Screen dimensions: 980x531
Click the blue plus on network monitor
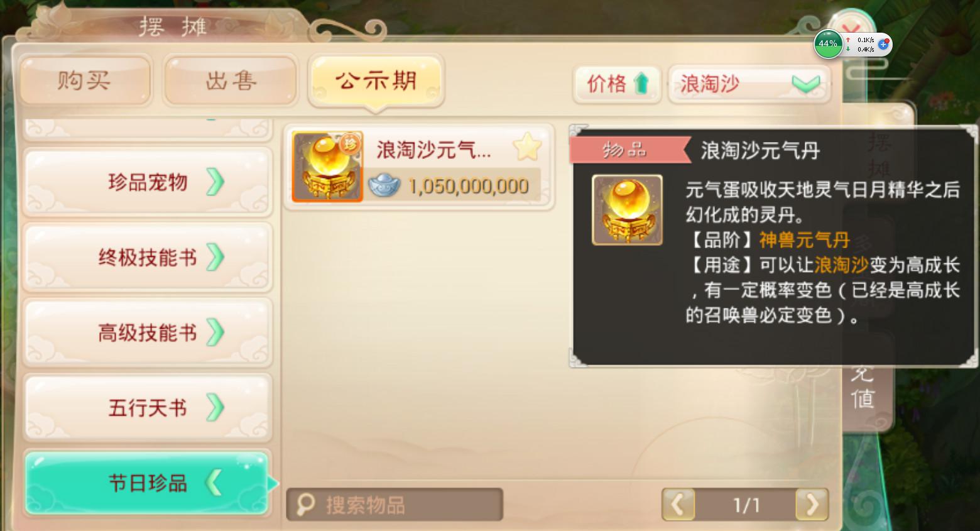coord(883,44)
